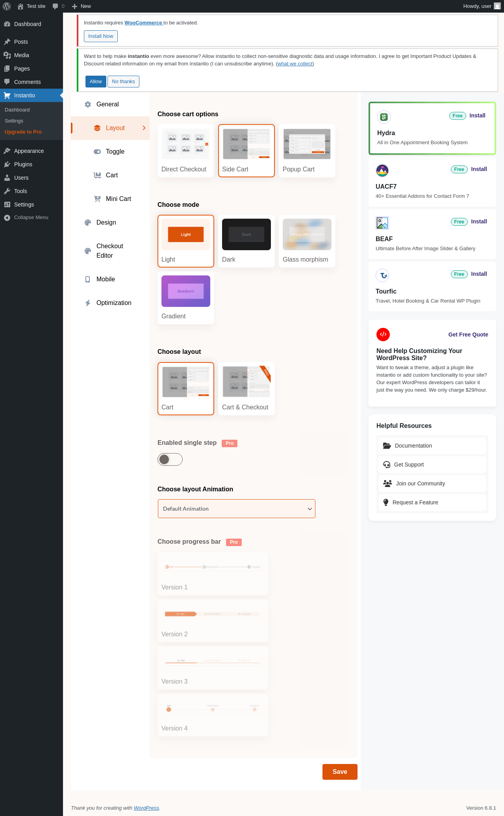The height and width of the screenshot is (816, 504).
Task: Select the Cart & Checkout layout
Action: pos(246,388)
